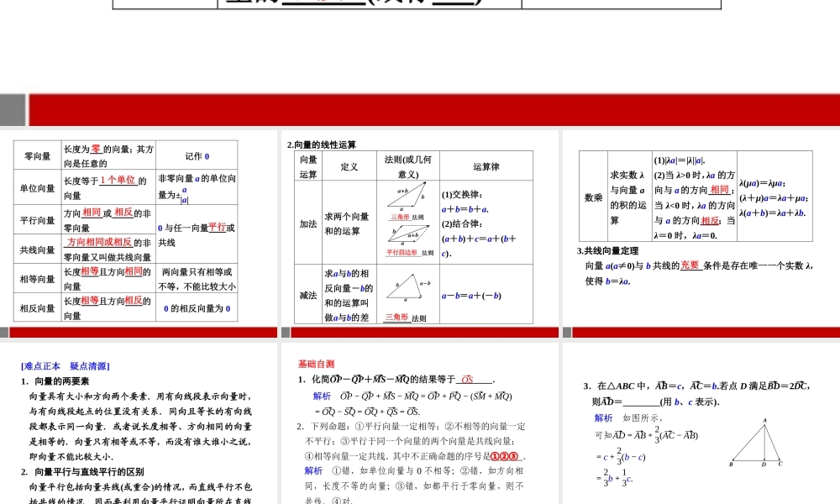Select the '数乘' row label
This screenshot has height=504, width=840.
(594, 197)
